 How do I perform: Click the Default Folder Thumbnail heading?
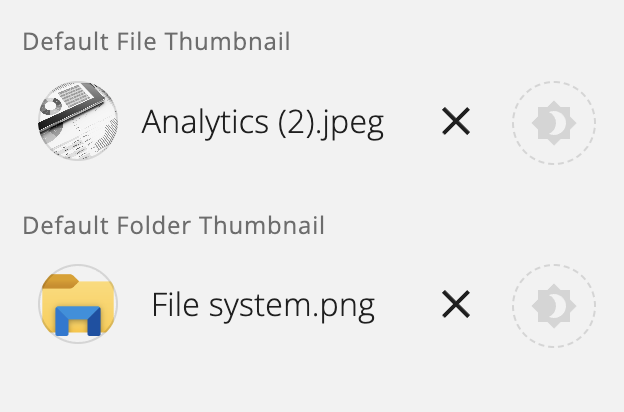[174, 225]
